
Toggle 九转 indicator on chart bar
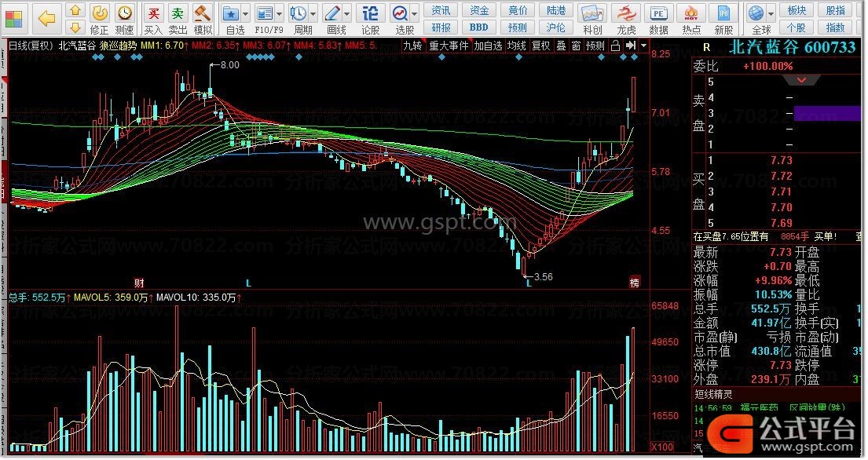412,46
